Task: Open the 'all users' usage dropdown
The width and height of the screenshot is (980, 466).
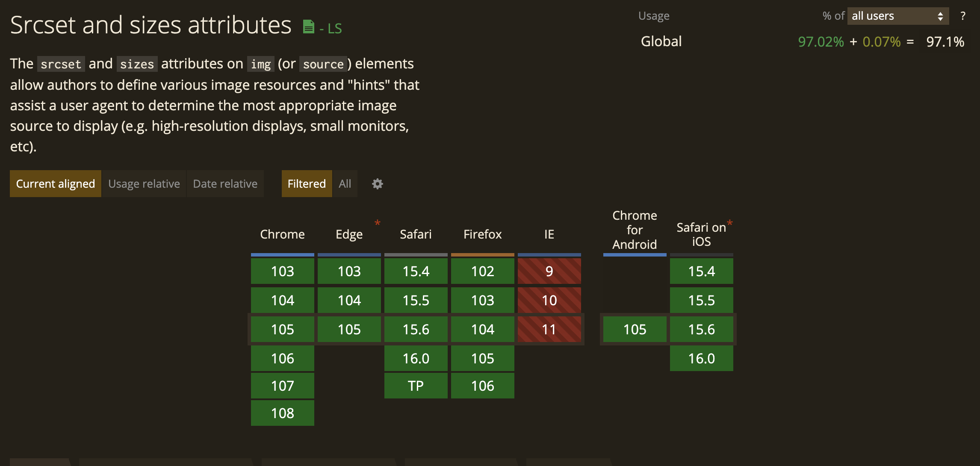Action: [897, 16]
